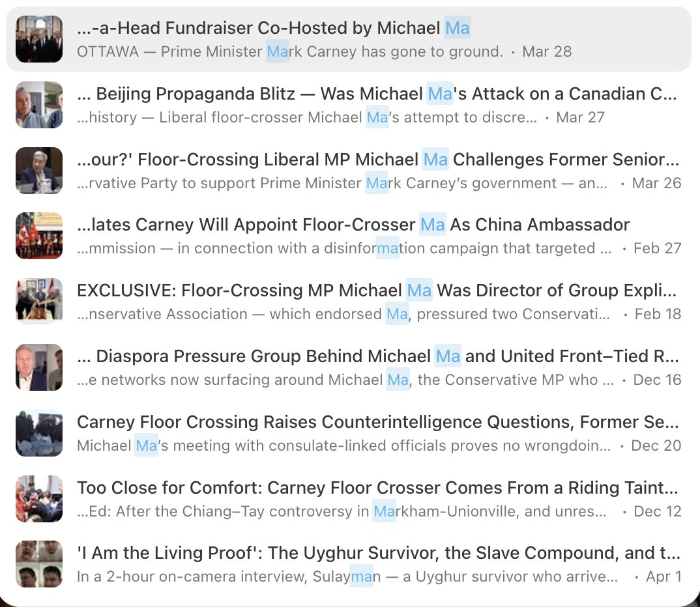Click the 'Feb 18' date label
The height and width of the screenshot is (607, 700).
coord(658,314)
